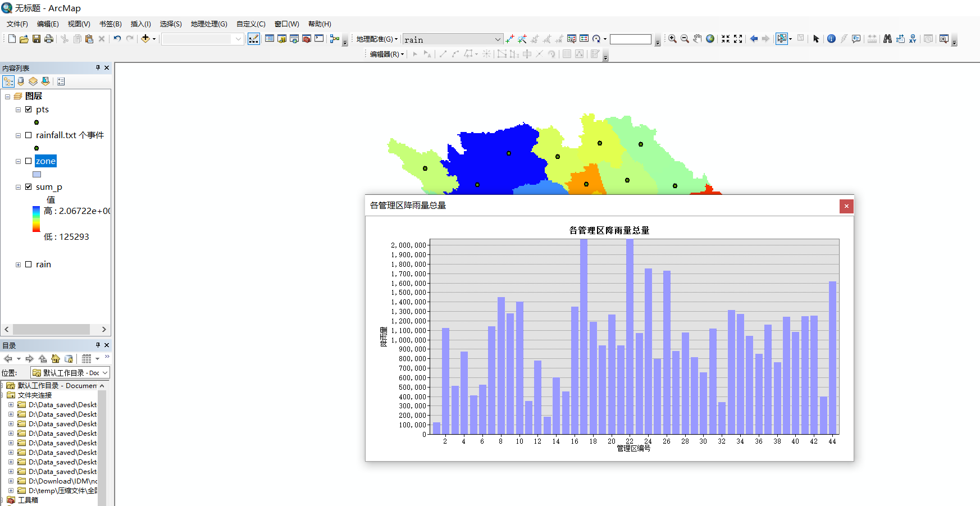Switch to List By Selection view
This screenshot has height=506, width=980.
click(45, 81)
